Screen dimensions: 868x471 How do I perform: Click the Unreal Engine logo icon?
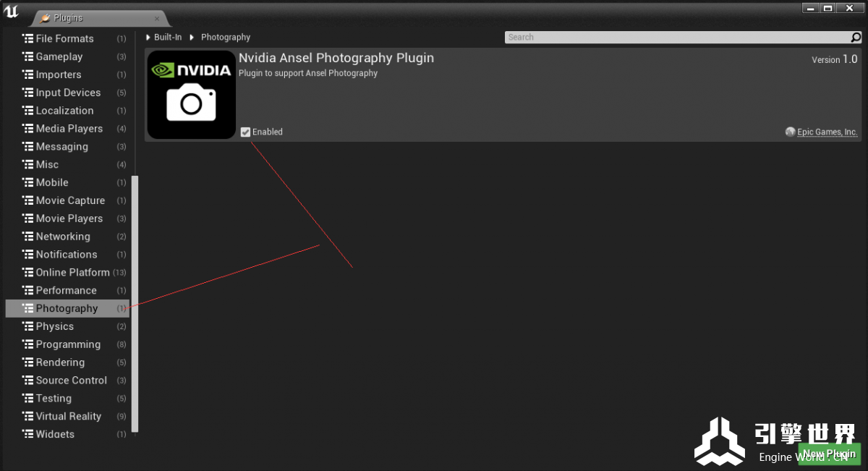12,12
